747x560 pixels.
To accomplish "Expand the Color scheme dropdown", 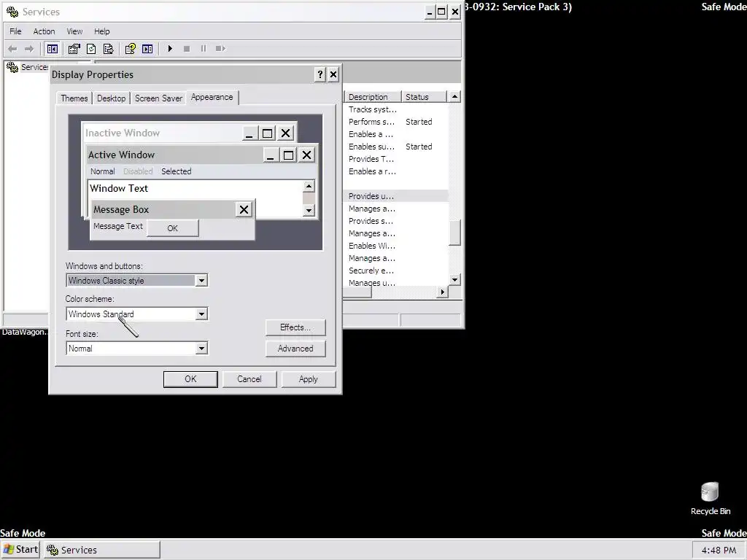I will pyautogui.click(x=201, y=314).
